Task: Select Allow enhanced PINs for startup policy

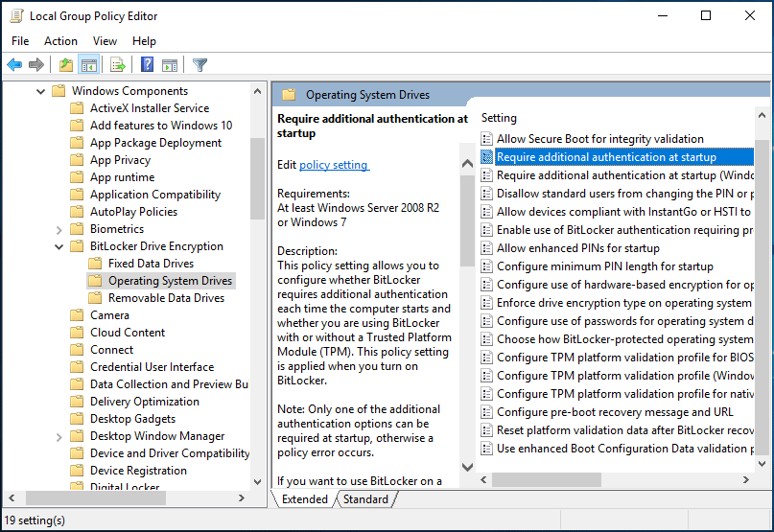Action: (x=577, y=248)
